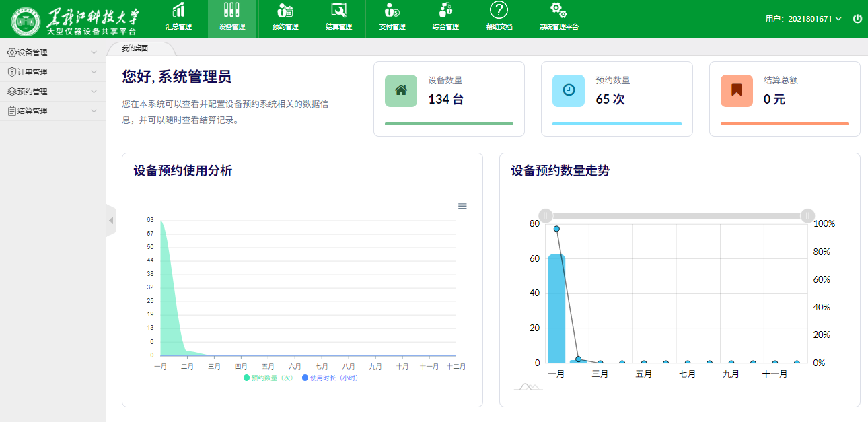This screenshot has width=868, height=422.
Task: Expand 订单管理 sidebar section
Action: click(x=52, y=72)
